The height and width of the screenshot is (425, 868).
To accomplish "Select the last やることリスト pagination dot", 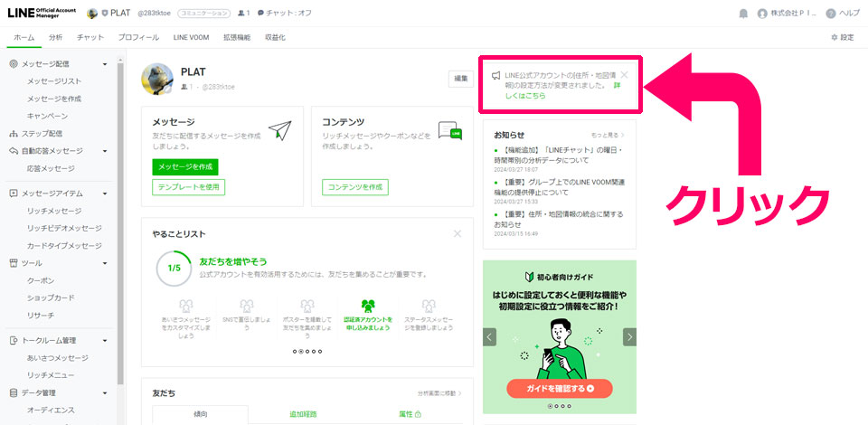I will pos(320,352).
